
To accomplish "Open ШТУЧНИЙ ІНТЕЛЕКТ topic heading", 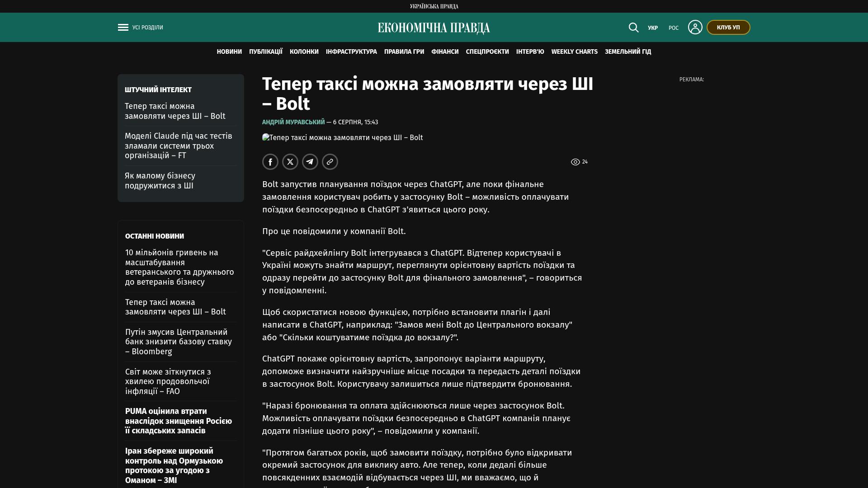I will [x=158, y=90].
